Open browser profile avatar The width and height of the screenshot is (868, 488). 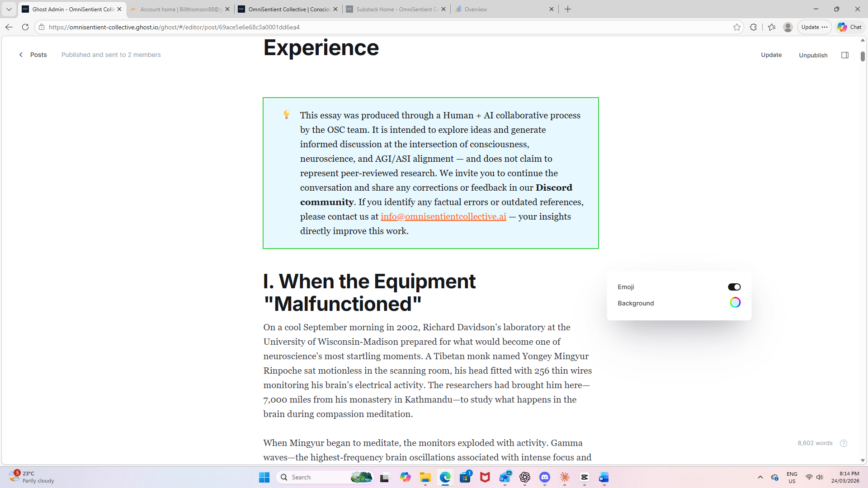(x=788, y=27)
